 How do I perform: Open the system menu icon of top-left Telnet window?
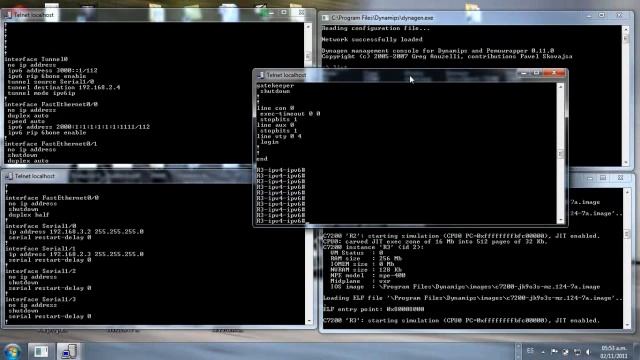(x=8, y=15)
